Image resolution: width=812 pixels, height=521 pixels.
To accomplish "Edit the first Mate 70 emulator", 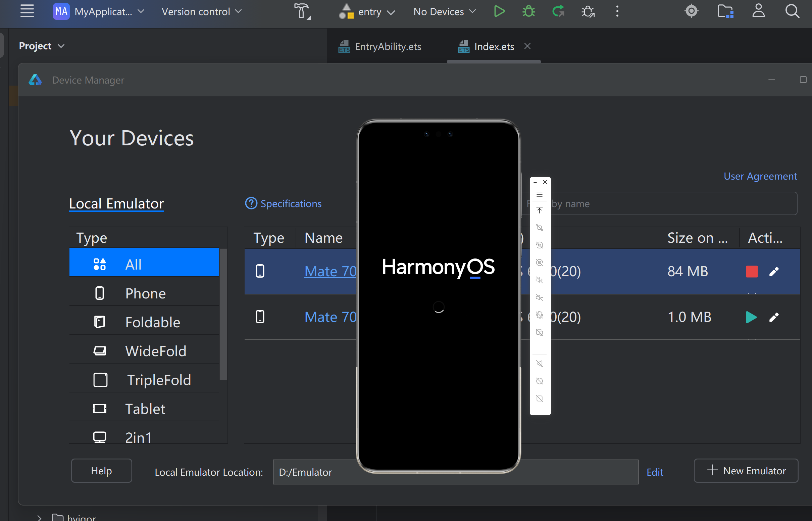I will (x=774, y=271).
